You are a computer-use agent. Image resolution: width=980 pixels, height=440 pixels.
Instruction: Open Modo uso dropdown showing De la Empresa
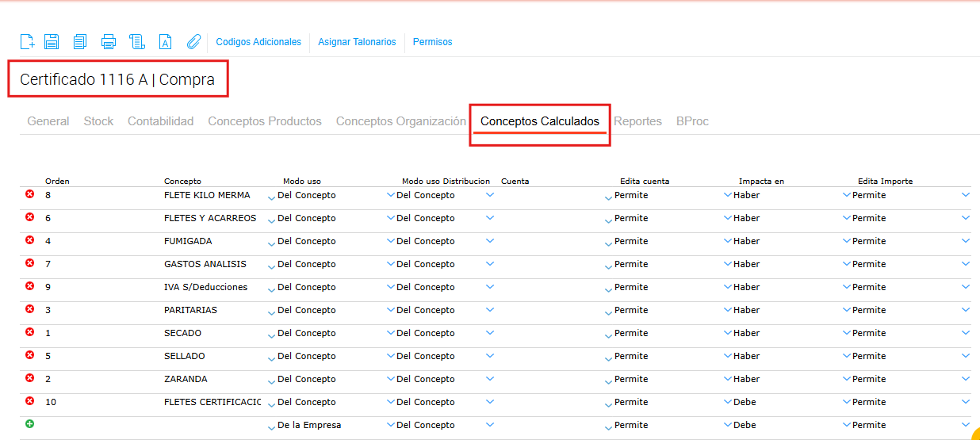tap(390, 425)
